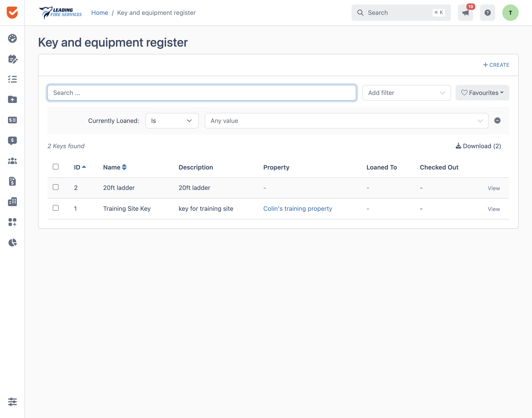This screenshot has height=418, width=532.
Task: View the Training Site Key entry
Action: tap(494, 209)
